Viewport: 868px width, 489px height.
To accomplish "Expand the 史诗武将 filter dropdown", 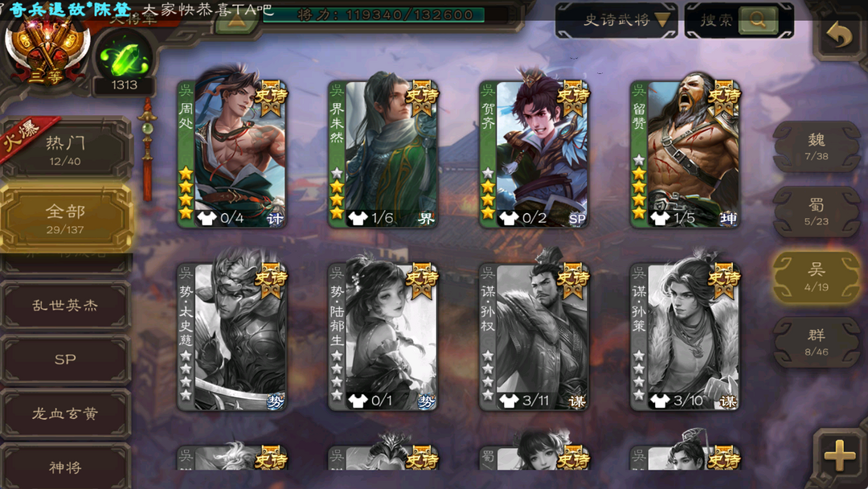I will click(616, 20).
